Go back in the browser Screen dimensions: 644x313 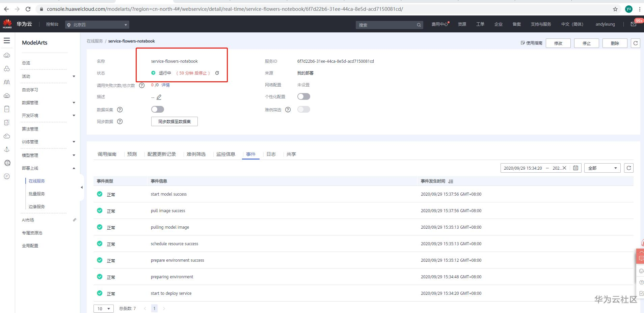[6, 9]
